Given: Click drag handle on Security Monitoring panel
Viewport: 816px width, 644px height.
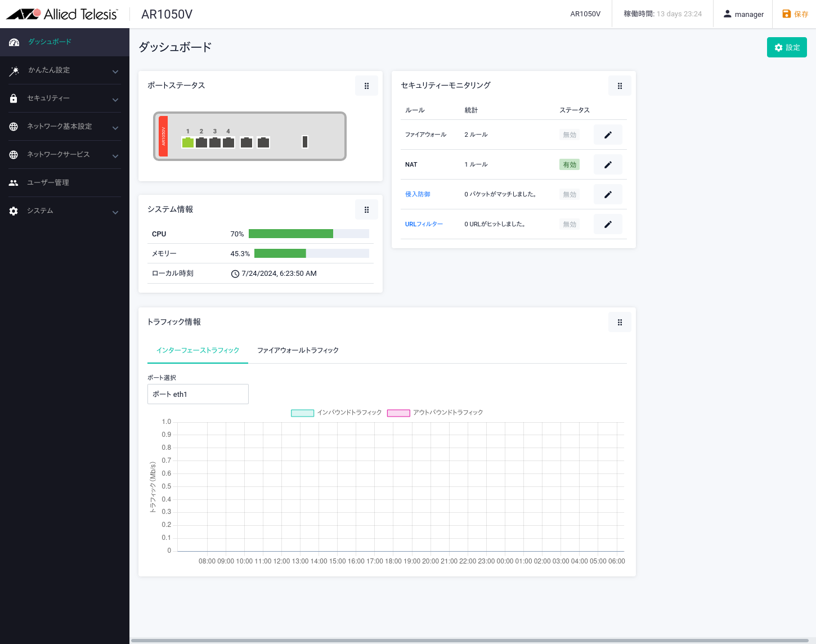Looking at the screenshot, I should (620, 86).
